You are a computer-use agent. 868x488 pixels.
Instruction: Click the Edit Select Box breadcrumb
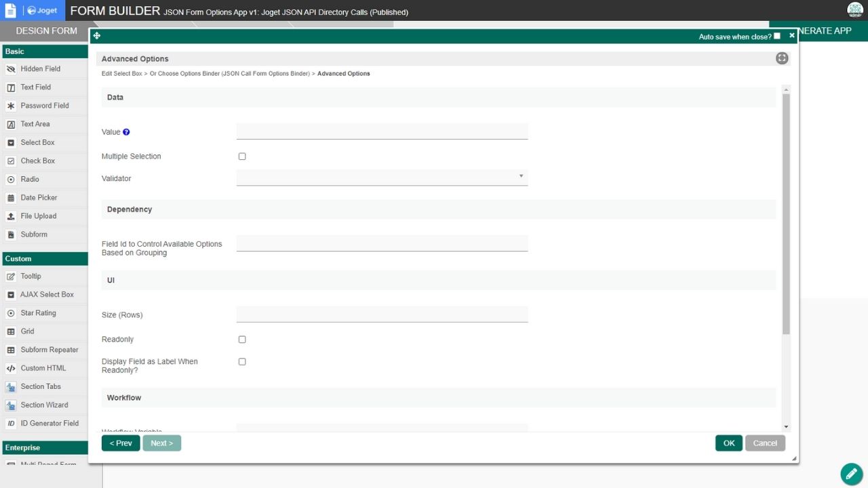pyautogui.click(x=121, y=73)
